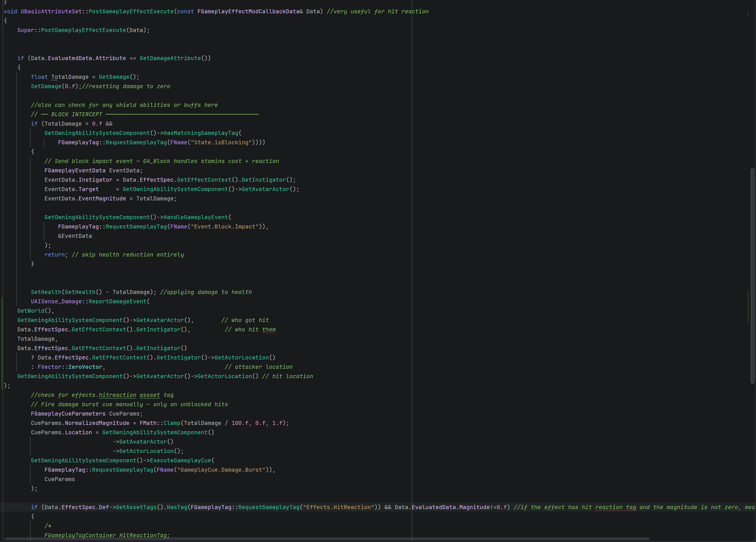The height and width of the screenshot is (542, 756).
Task: Click the 'skip health reduction entirely' comment
Action: pos(128,254)
